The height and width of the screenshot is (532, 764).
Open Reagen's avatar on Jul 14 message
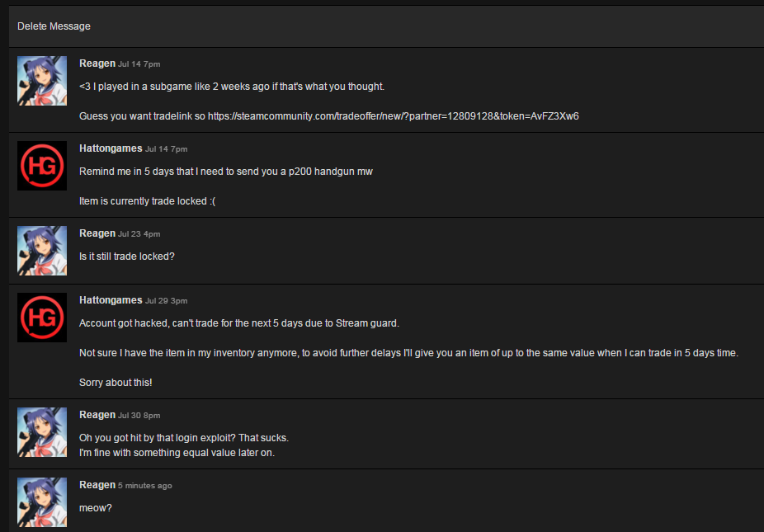point(42,81)
